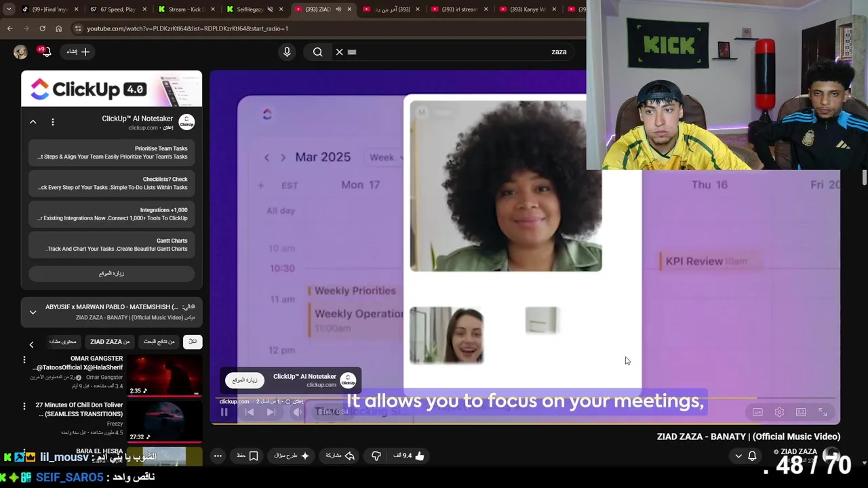Open 27 Minutes Of Chill thumbnail
Screen dimensions: 868x488
(x=165, y=421)
